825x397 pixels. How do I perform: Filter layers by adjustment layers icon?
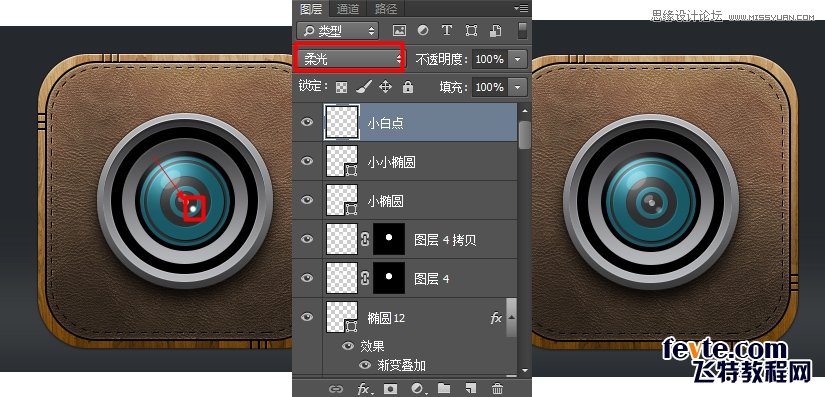[423, 30]
